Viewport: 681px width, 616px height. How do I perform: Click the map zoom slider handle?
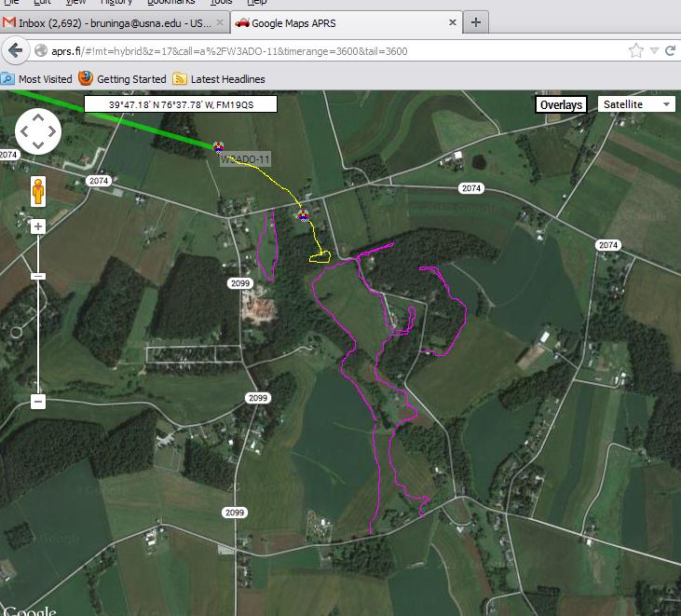pyautogui.click(x=38, y=277)
